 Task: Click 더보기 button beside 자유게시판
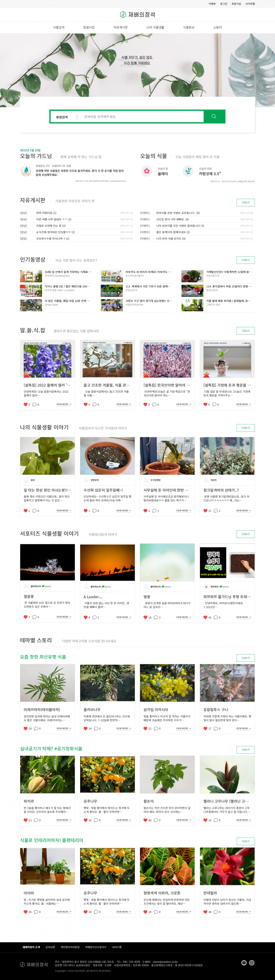(x=246, y=202)
